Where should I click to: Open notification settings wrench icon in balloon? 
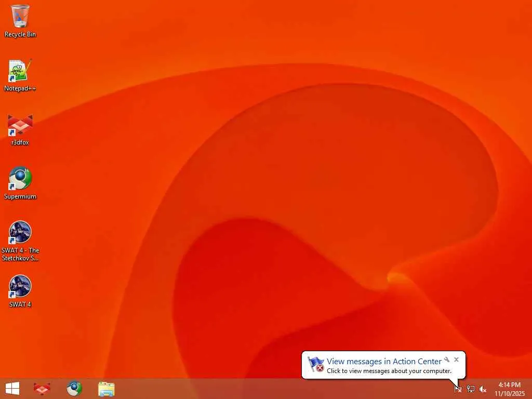(x=447, y=360)
